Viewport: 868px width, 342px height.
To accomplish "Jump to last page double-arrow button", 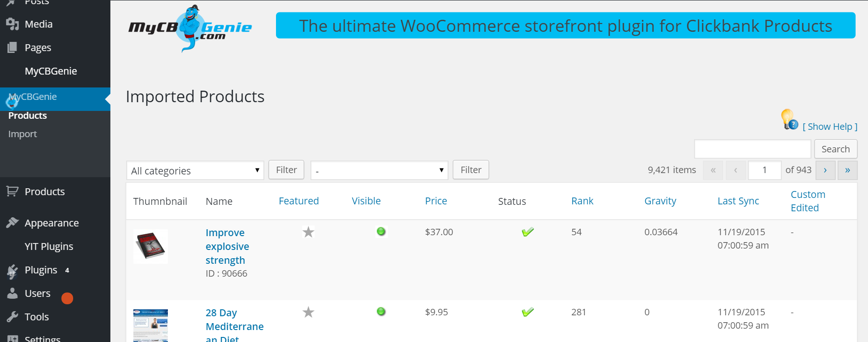I will tap(847, 170).
